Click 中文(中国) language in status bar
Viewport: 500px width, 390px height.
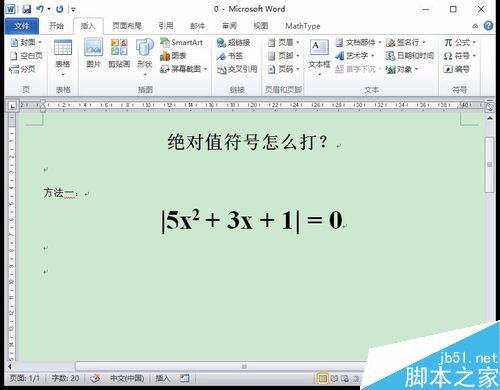127,378
